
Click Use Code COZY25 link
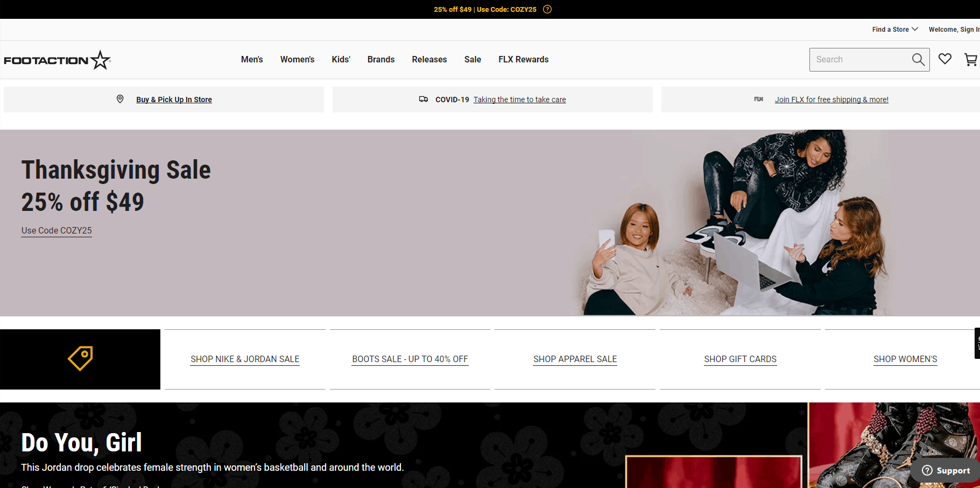pos(57,230)
